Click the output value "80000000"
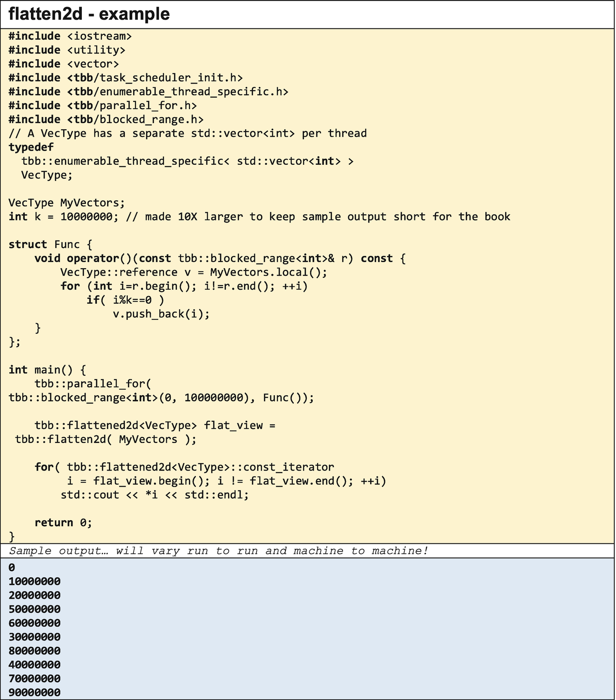Screen dimensions: 616x700 coord(35,651)
